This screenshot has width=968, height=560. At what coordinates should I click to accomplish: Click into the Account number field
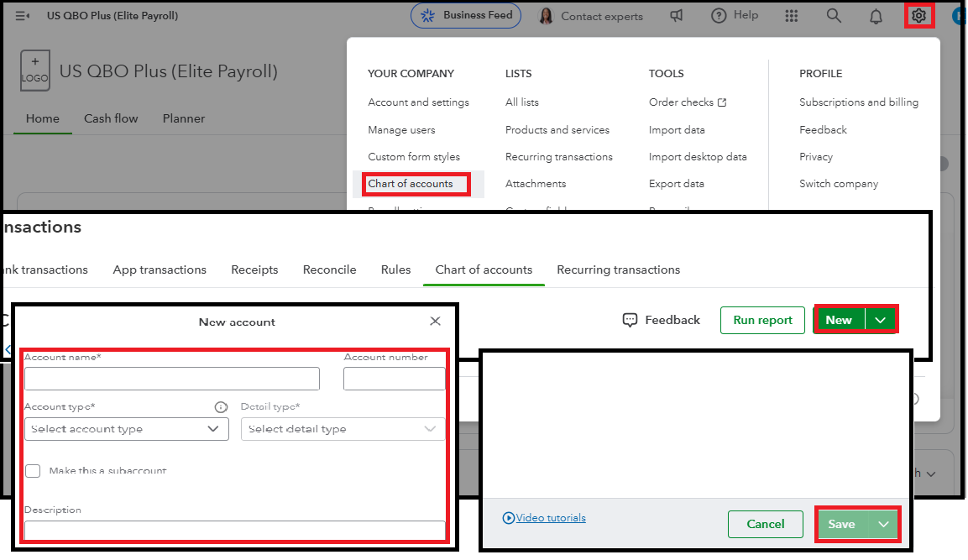[x=394, y=379]
